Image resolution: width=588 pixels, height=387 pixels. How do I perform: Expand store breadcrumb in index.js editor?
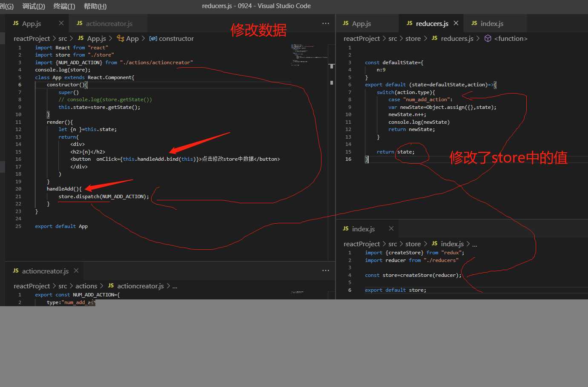[x=413, y=244]
